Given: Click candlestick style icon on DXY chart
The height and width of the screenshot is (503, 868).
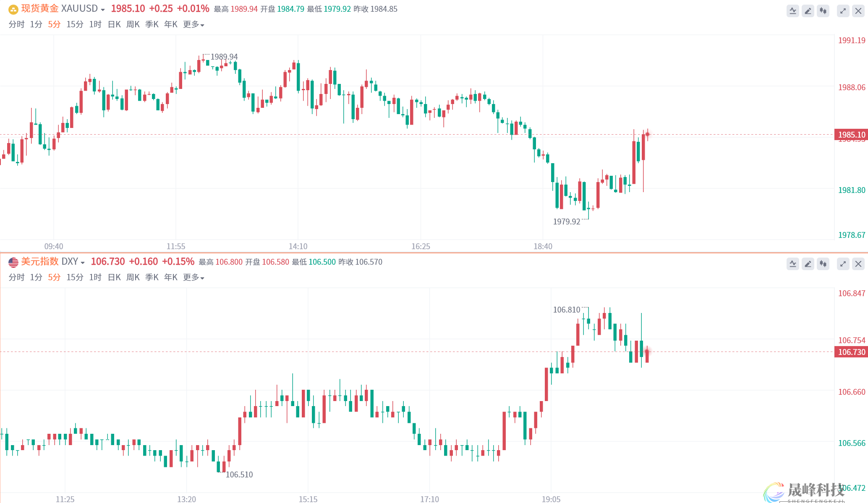Looking at the screenshot, I should tap(823, 264).
